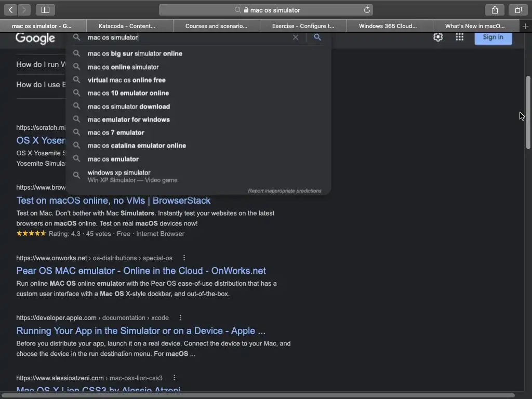
Task: Click the Google logo
Action: coord(35,38)
